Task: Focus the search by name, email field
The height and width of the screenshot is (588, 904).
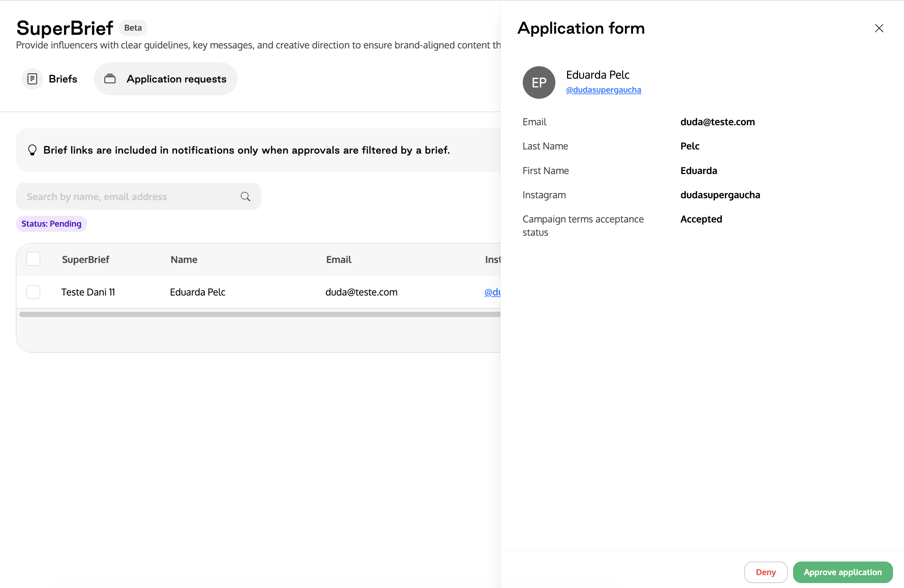Action: pyautogui.click(x=138, y=196)
